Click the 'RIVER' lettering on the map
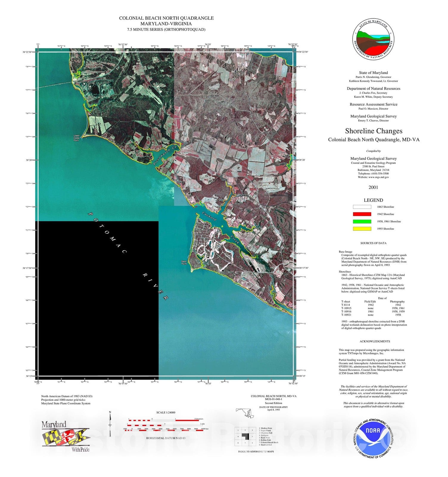This screenshot has width=448, height=477. [x=156, y=286]
